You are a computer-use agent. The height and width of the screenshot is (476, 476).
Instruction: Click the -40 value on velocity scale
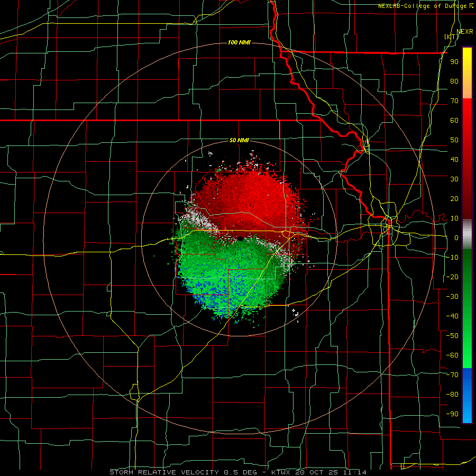[x=452, y=316]
